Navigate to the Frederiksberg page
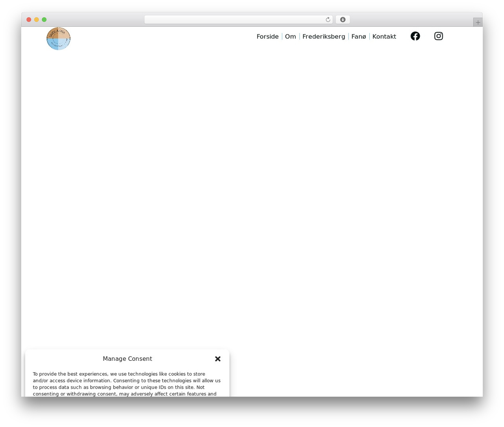This screenshot has height=427, width=504. [x=324, y=37]
